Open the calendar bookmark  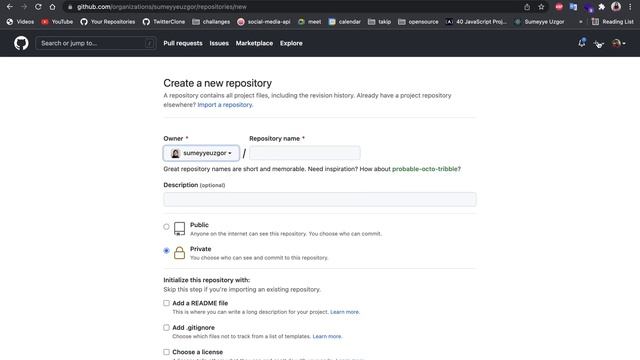click(344, 22)
